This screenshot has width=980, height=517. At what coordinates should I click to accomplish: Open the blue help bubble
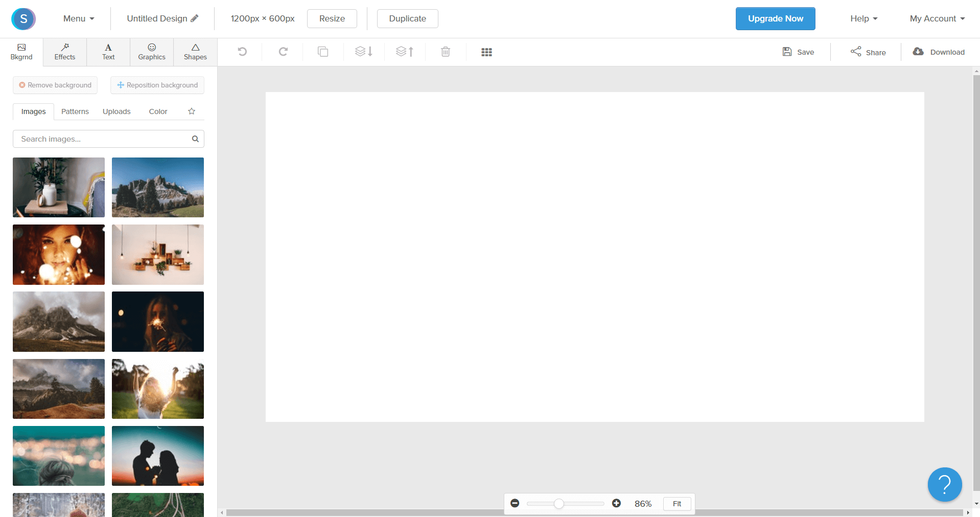(944, 484)
